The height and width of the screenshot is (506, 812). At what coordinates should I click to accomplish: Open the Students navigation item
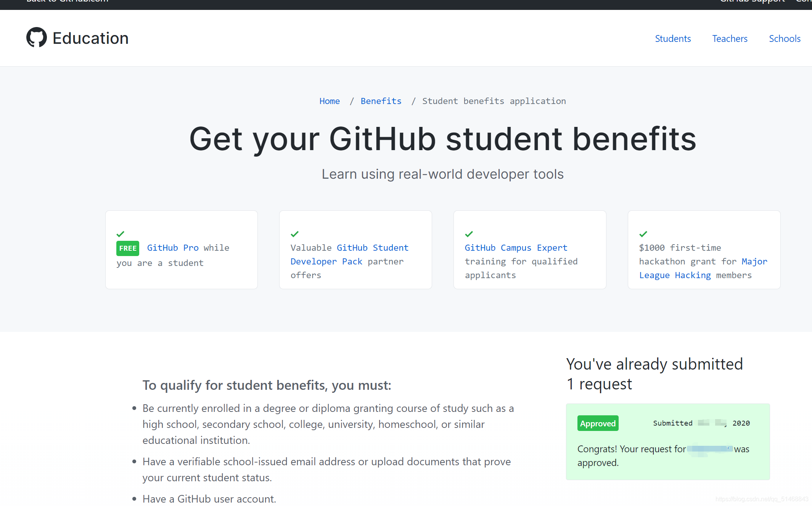(673, 38)
